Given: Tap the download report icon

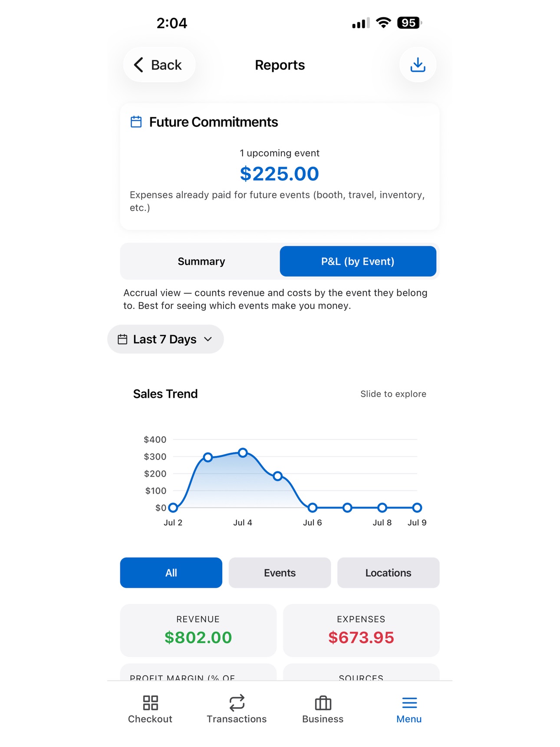Looking at the screenshot, I should (x=418, y=65).
